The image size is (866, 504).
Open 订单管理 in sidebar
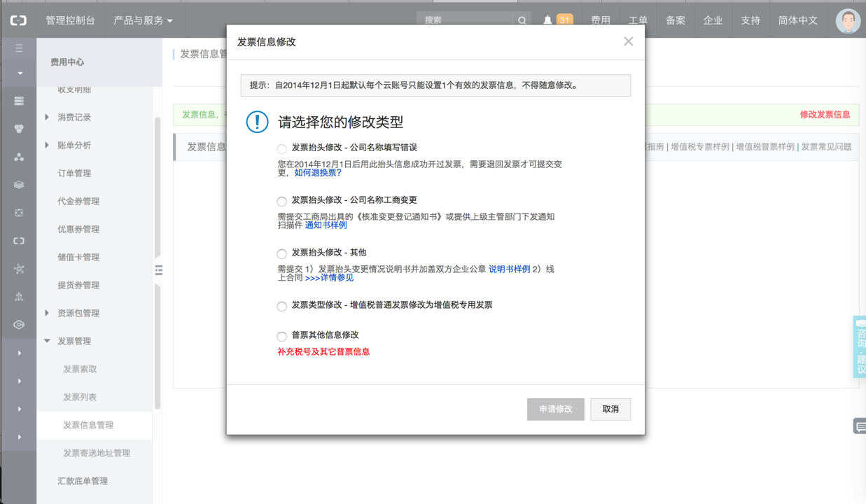click(74, 173)
